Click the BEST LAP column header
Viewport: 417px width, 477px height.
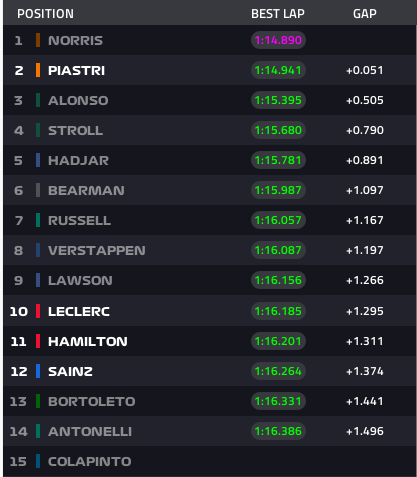click(x=278, y=14)
